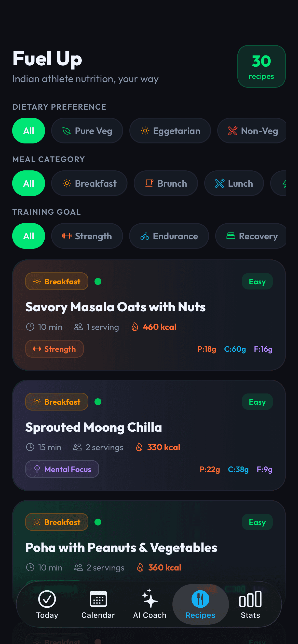This screenshot has width=298, height=644.
Task: Tap the bicycle icon on Endurance filter
Action: click(x=145, y=236)
